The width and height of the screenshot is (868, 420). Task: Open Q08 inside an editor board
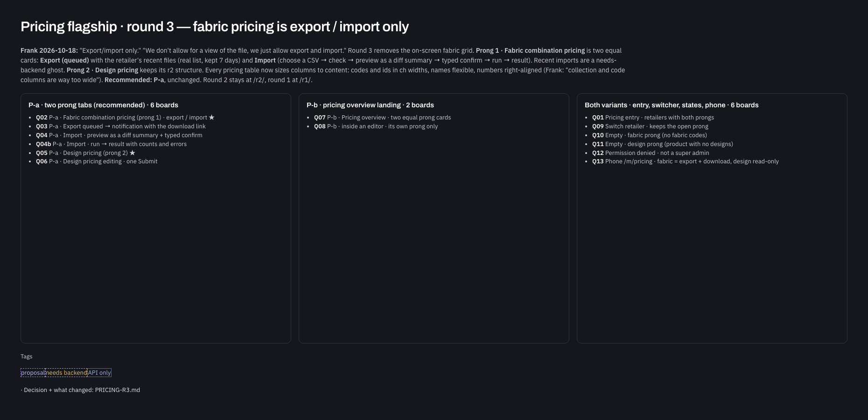tap(376, 126)
